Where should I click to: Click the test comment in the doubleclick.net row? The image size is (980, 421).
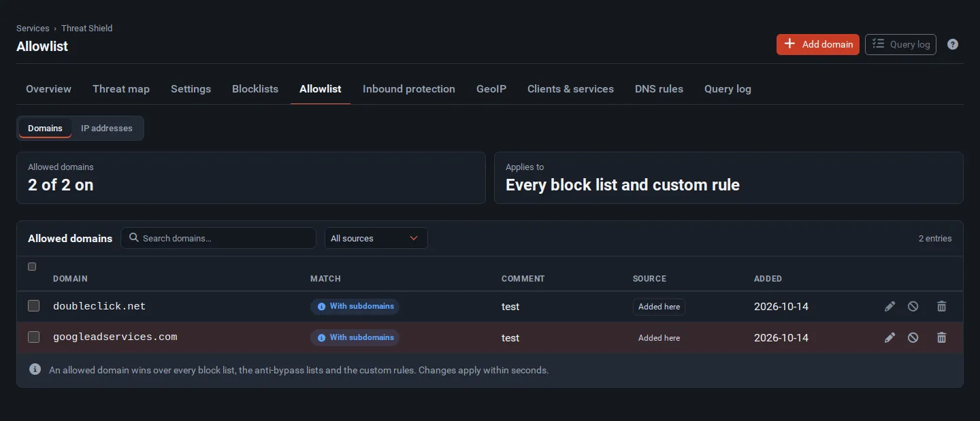point(510,307)
